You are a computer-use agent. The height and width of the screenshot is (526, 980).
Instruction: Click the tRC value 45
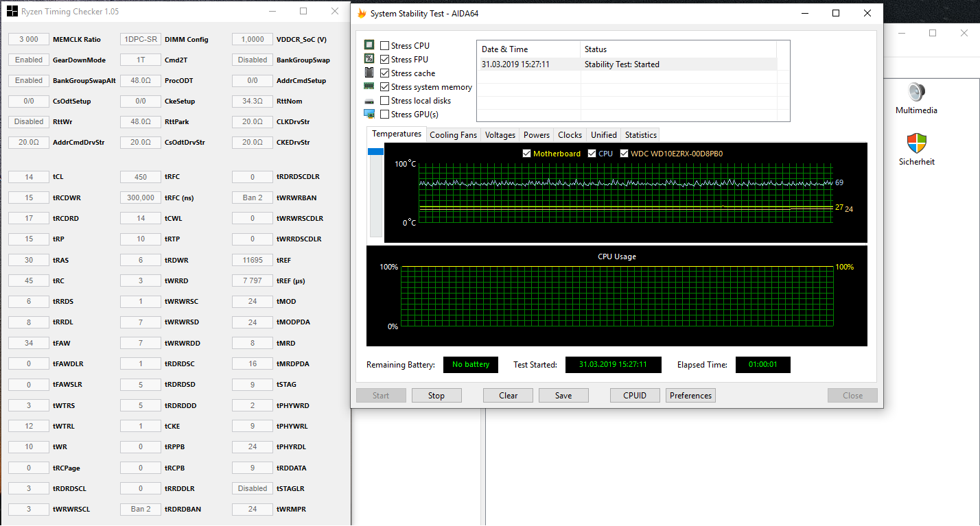(29, 280)
